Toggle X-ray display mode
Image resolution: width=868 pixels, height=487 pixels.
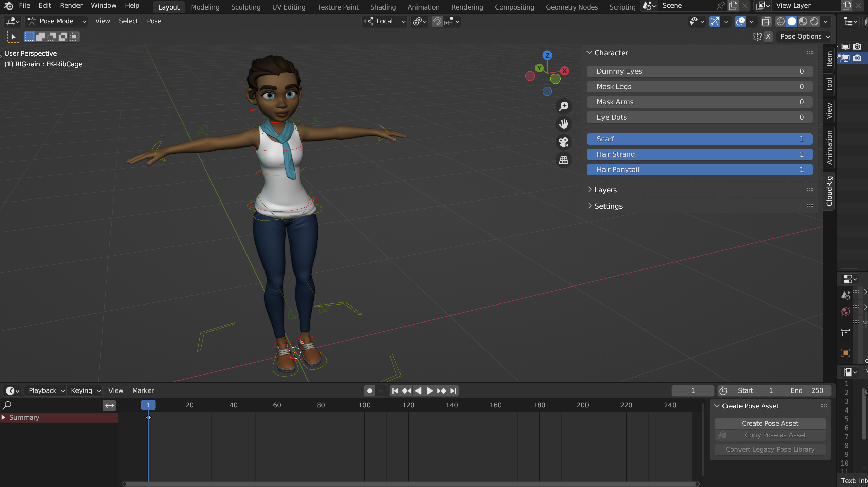[766, 22]
